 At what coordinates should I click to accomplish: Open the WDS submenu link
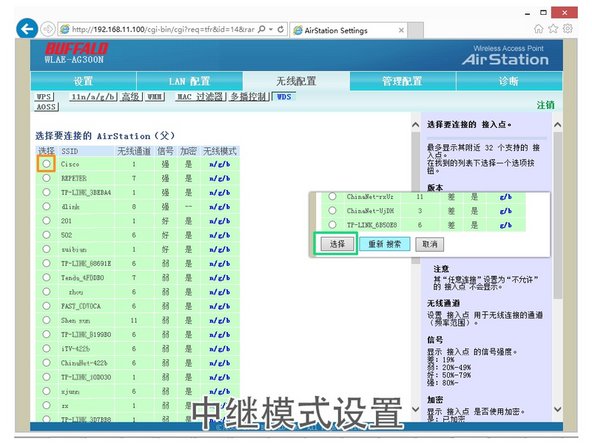(x=284, y=97)
